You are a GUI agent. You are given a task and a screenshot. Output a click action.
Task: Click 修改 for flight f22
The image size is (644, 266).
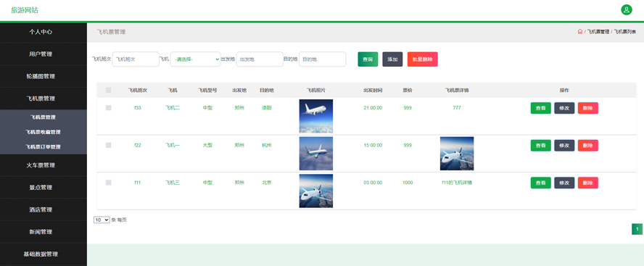coord(564,145)
